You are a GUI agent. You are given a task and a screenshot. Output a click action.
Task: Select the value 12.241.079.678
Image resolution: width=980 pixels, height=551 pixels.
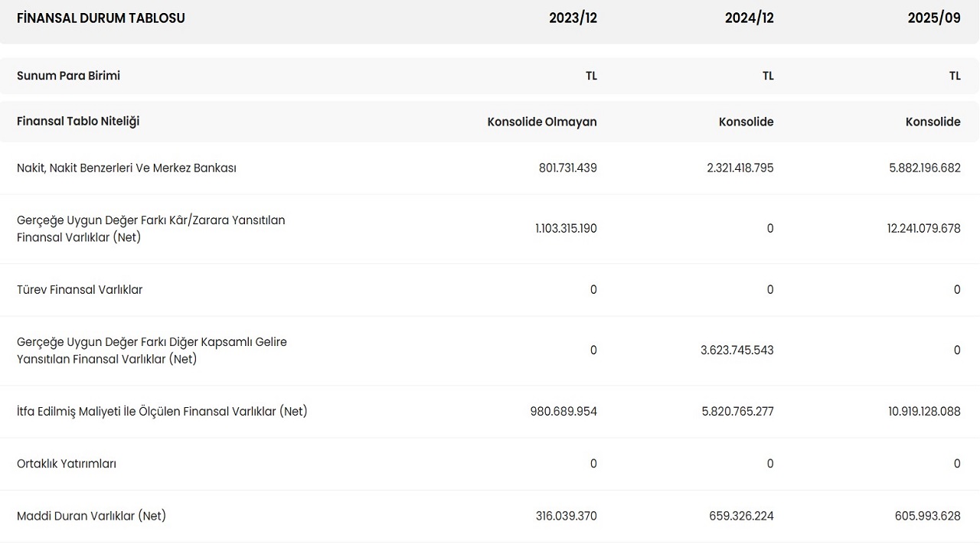pos(923,229)
